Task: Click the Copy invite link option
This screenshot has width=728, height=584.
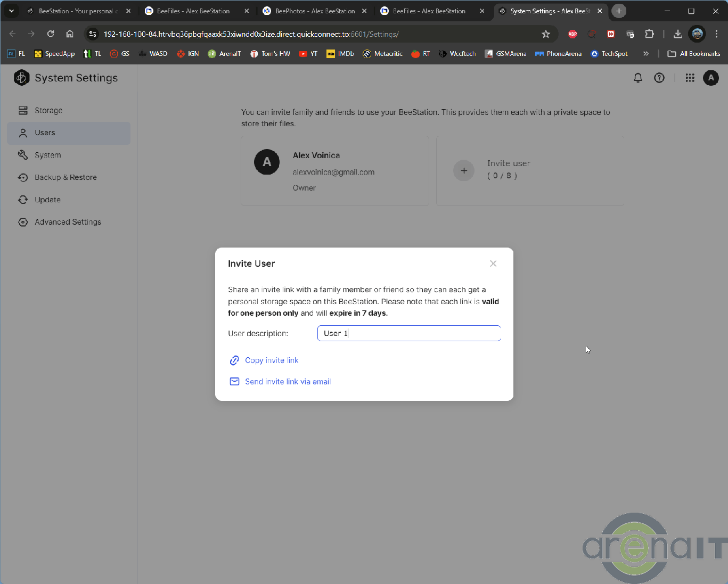Action: pyautogui.click(x=271, y=360)
